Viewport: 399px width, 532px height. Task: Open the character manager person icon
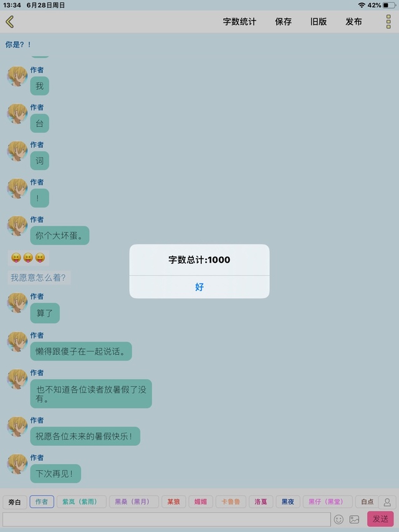(x=387, y=502)
